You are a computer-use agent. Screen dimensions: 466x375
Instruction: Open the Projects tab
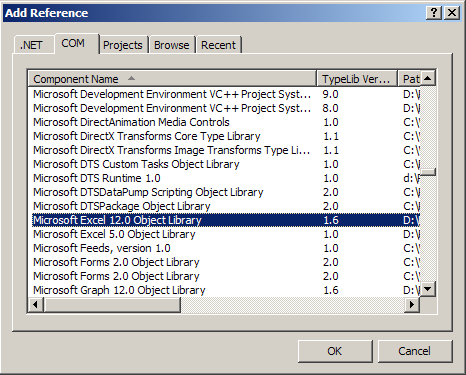[x=123, y=45]
